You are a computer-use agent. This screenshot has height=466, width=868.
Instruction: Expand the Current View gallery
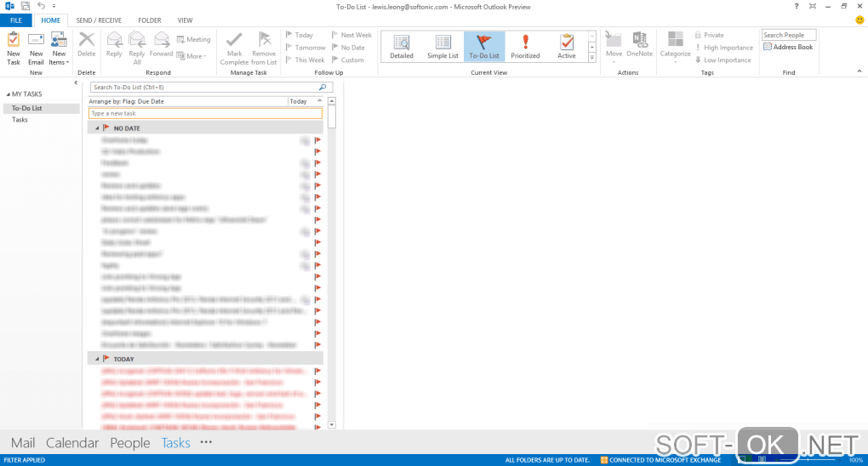point(591,58)
